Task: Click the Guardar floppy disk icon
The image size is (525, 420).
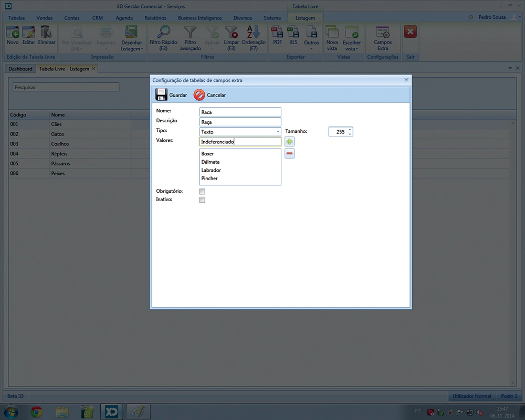Action: coord(162,95)
